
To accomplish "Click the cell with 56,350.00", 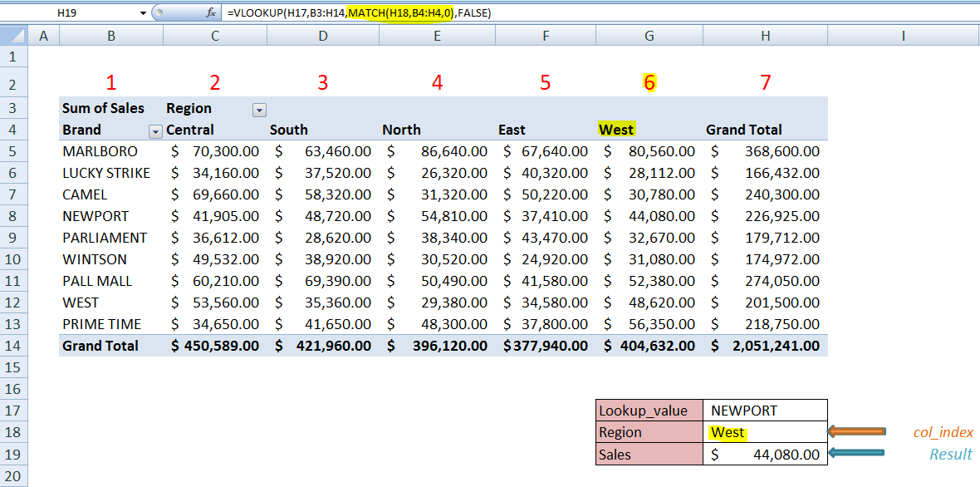I will [649, 324].
